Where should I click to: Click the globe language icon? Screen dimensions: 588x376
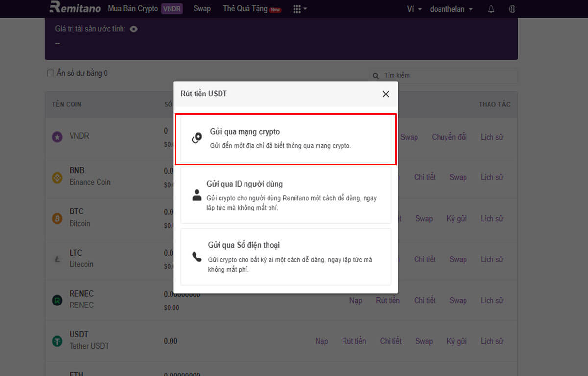pyautogui.click(x=512, y=8)
